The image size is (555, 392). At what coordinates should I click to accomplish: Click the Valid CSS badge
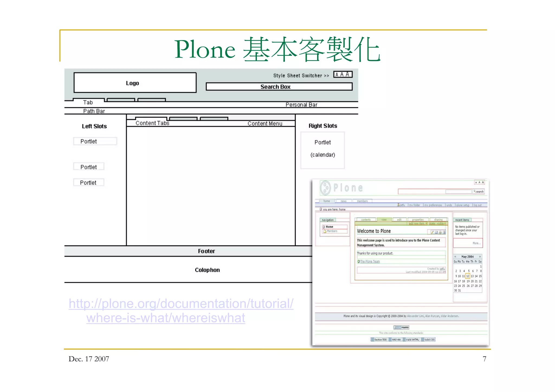tap(428, 339)
